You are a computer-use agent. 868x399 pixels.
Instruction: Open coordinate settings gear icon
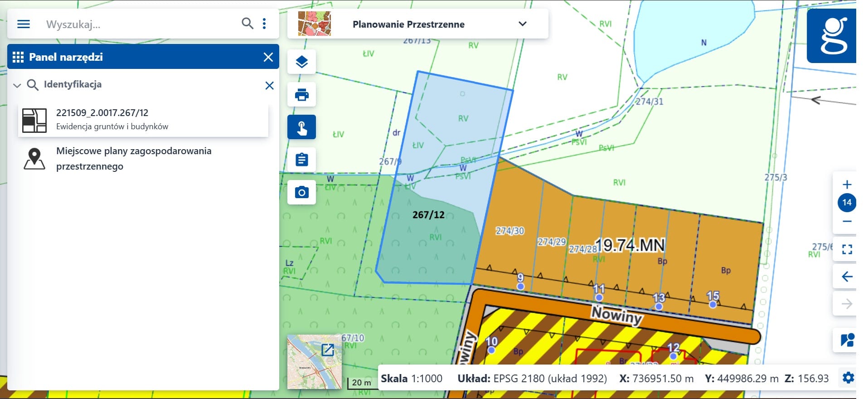[x=848, y=378]
